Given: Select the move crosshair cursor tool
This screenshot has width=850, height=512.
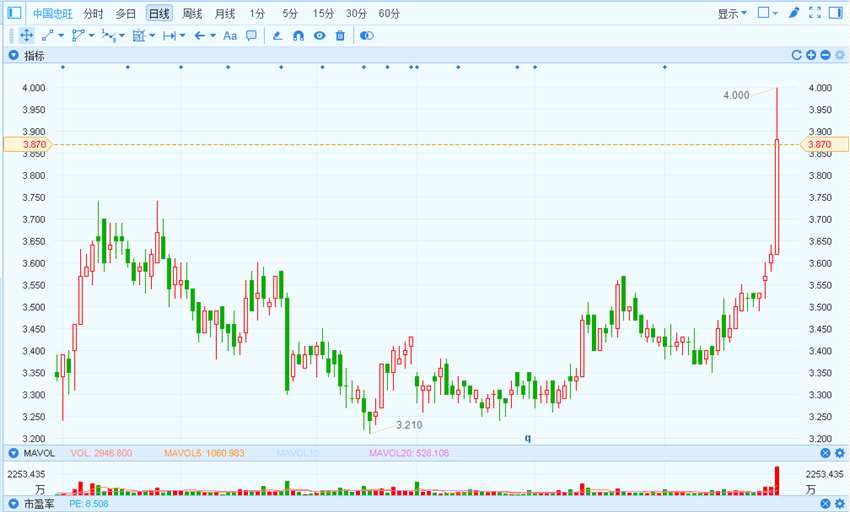Looking at the screenshot, I should coord(26,36).
